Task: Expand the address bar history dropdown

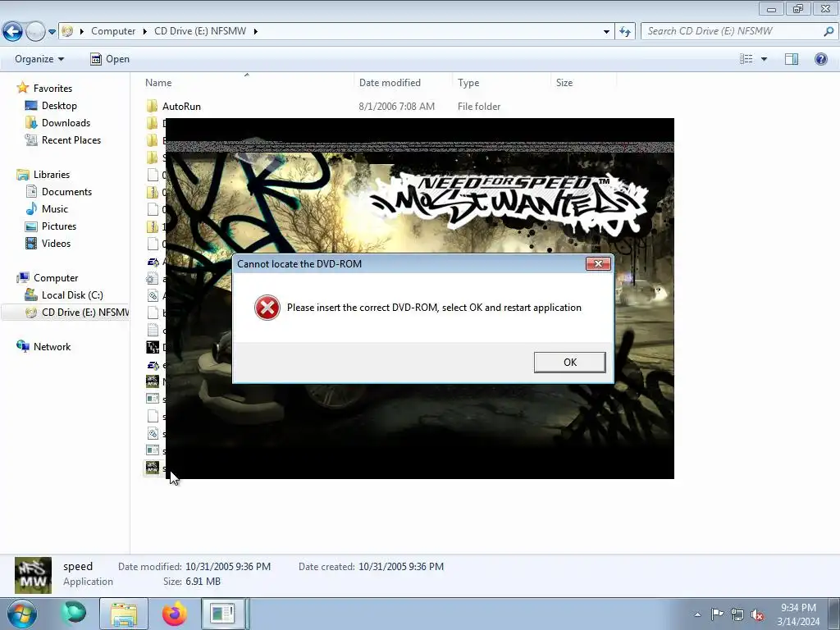Action: (606, 32)
